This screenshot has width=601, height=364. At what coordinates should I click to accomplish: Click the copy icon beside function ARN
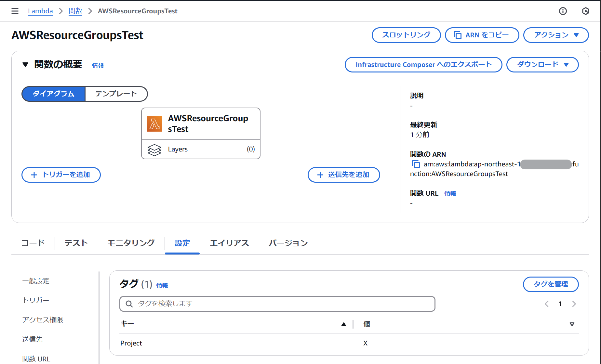(416, 164)
